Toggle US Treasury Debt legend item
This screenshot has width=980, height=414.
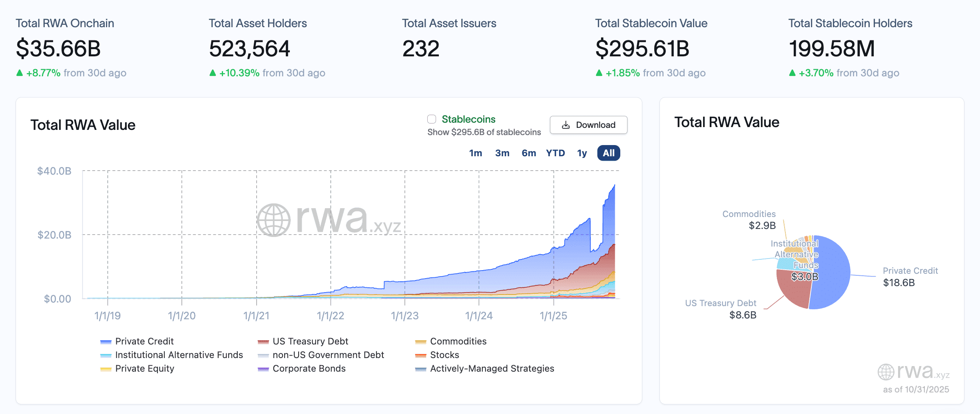(263, 342)
